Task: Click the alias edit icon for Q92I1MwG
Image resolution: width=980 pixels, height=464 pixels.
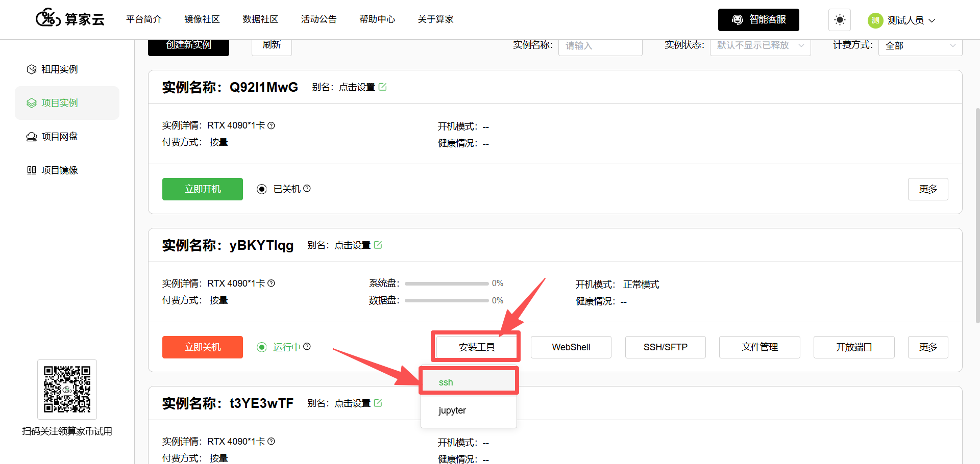Action: point(382,87)
